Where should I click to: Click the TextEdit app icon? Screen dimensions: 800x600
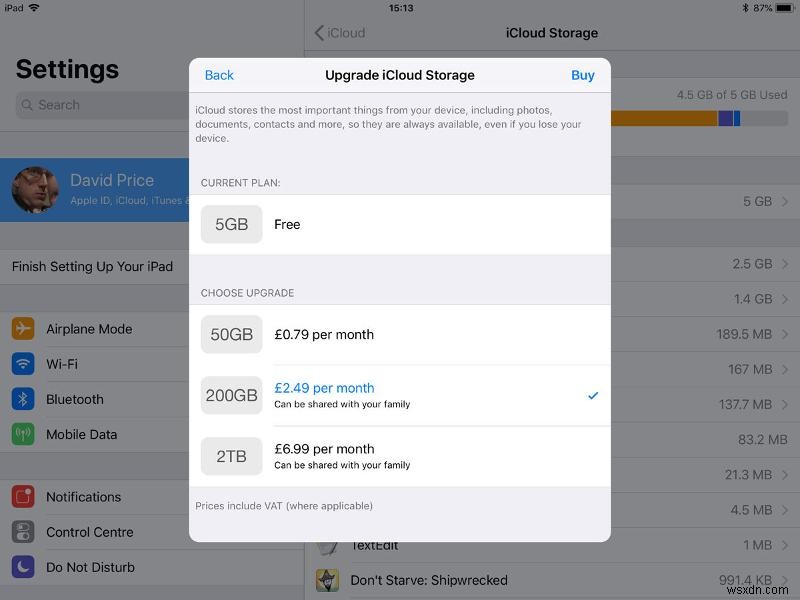click(327, 544)
